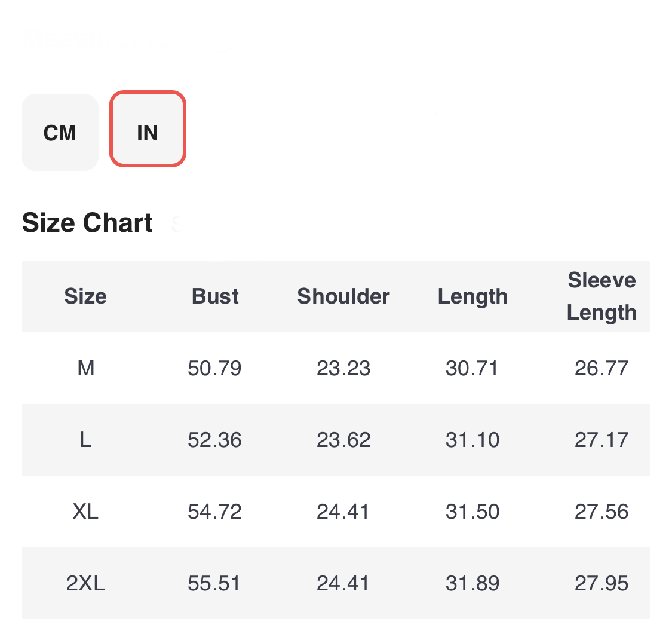
Task: Click the Length column header
Action: pos(472,296)
